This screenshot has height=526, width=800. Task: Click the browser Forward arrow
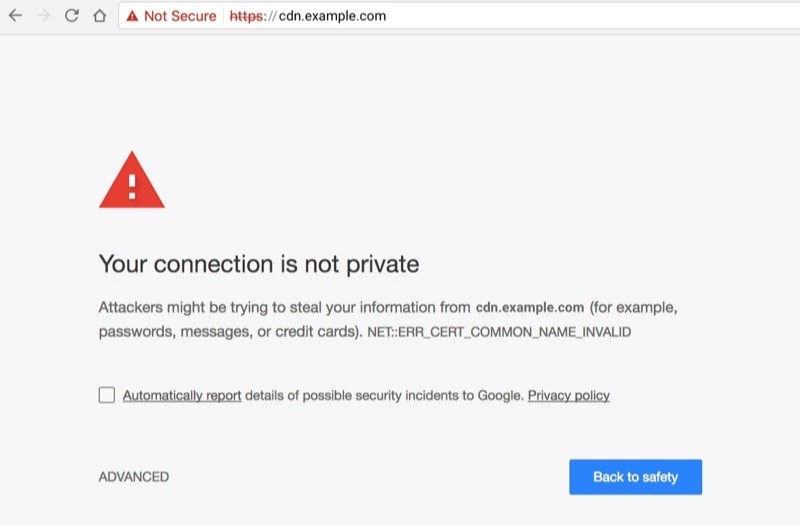coord(43,16)
